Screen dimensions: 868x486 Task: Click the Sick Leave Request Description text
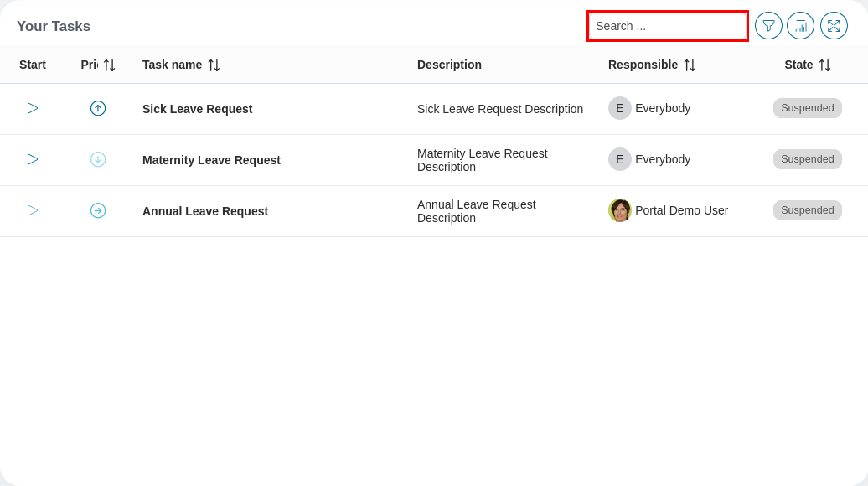500,109
